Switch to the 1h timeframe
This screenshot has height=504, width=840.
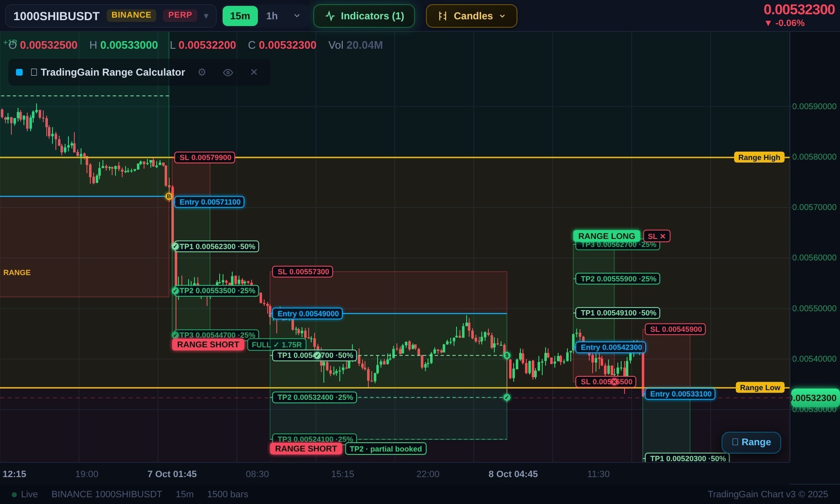click(272, 16)
